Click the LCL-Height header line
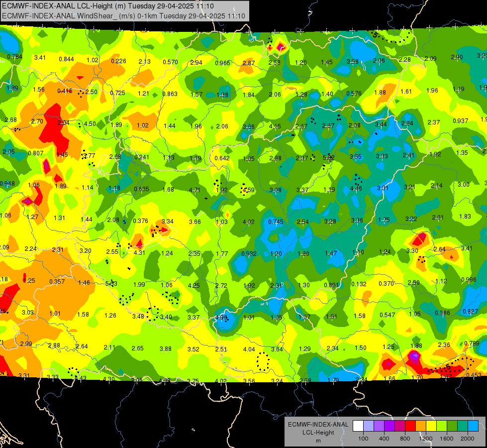 pos(108,6)
